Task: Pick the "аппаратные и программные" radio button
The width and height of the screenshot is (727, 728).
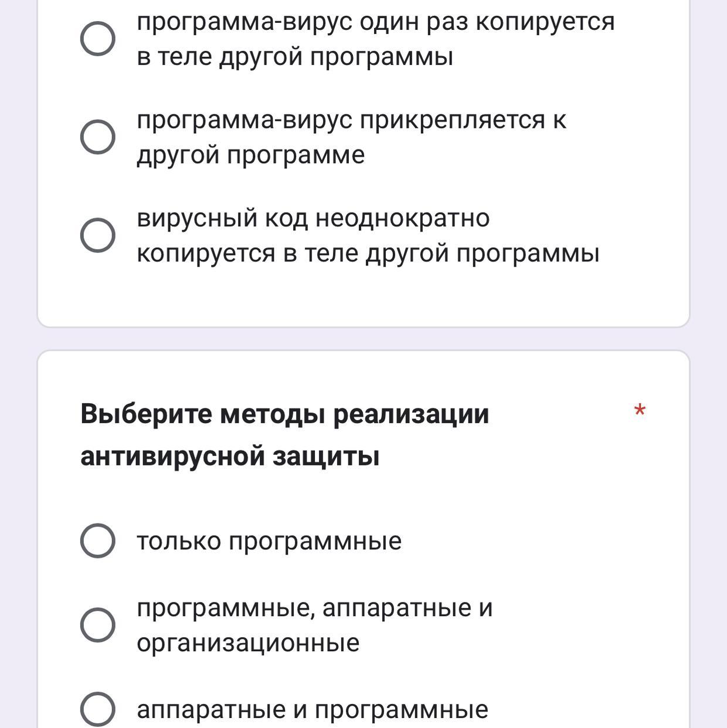Action: [97, 709]
